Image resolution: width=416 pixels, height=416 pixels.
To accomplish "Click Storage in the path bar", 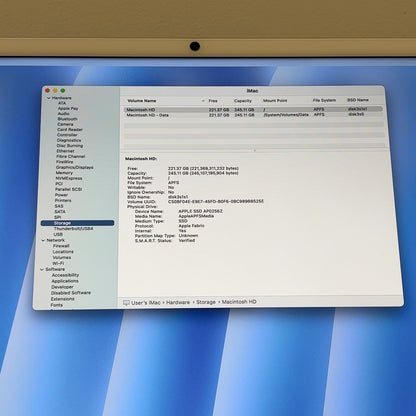I will (x=206, y=302).
